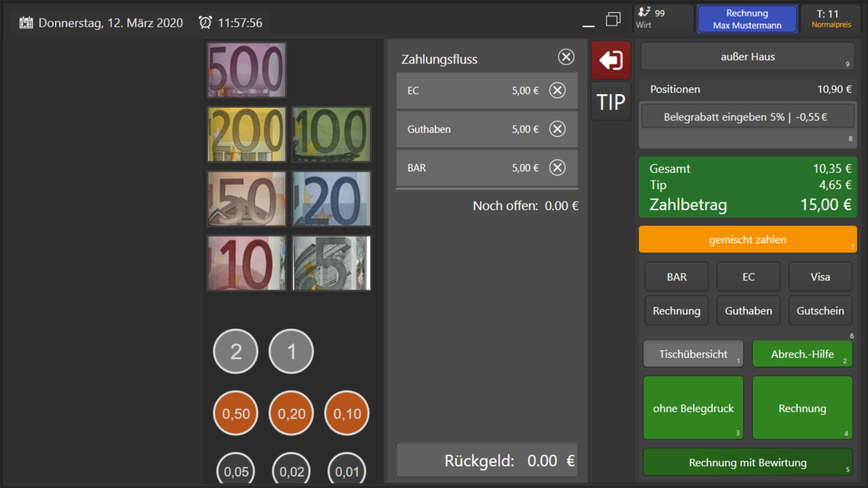Finish with ohne Belegdruck
The height and width of the screenshot is (488, 868).
click(x=693, y=408)
